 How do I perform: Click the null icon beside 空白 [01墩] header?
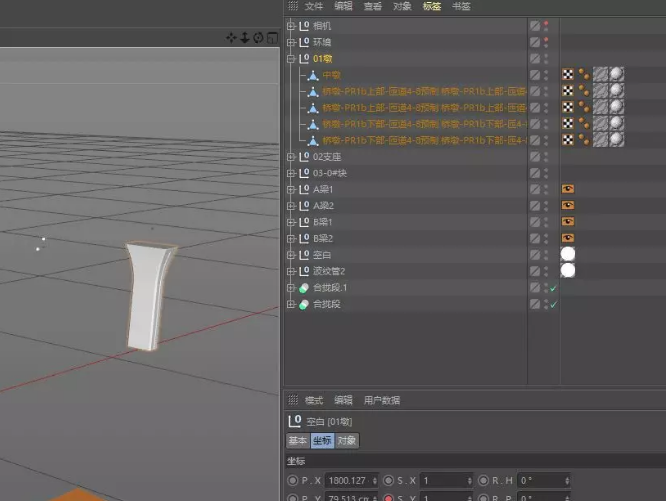click(295, 421)
